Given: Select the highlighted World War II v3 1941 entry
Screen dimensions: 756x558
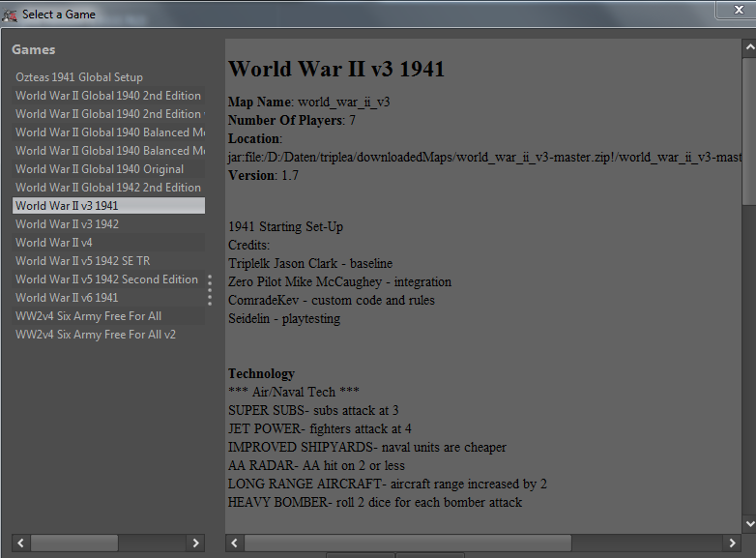Looking at the screenshot, I should [x=108, y=206].
